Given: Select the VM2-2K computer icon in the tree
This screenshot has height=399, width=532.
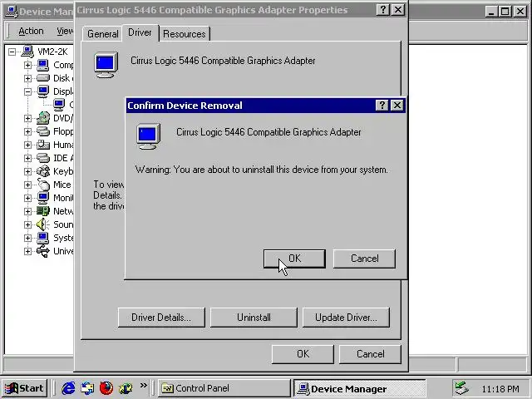Looking at the screenshot, I should 27,52.
